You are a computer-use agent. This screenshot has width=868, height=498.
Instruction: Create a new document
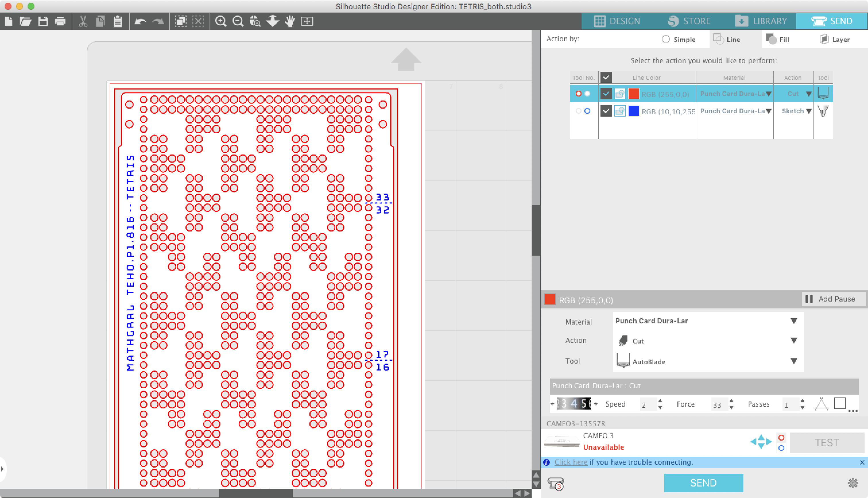coord(9,21)
